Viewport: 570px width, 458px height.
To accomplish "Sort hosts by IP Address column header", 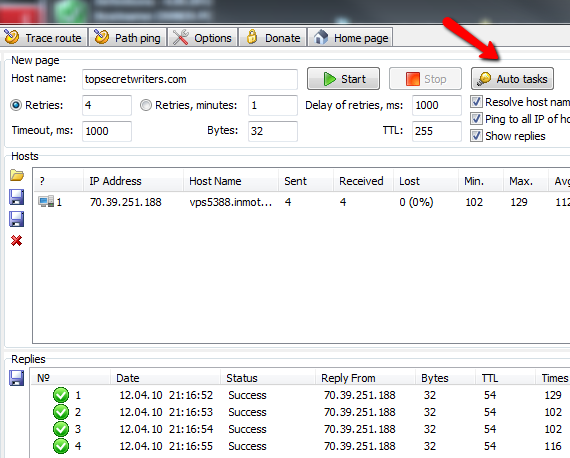I will (133, 181).
